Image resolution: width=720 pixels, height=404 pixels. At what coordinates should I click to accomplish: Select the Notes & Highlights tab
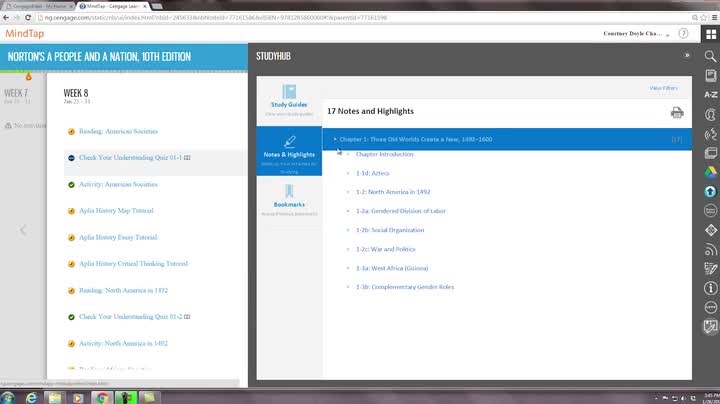click(289, 151)
